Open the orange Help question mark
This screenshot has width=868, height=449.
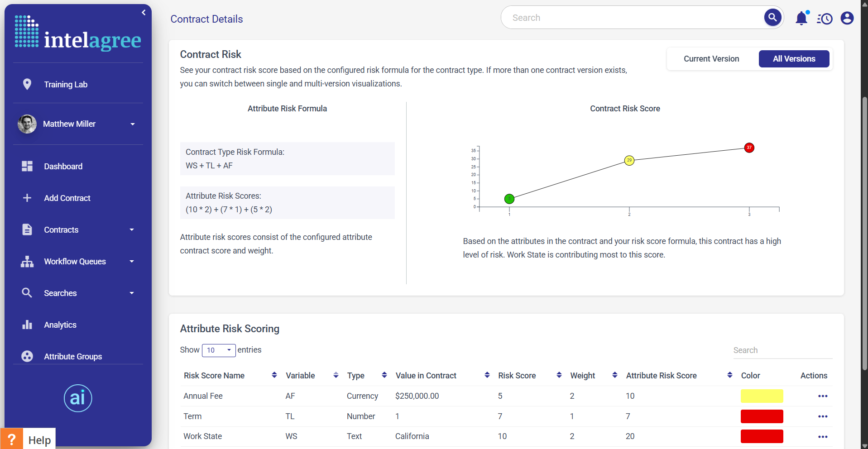pyautogui.click(x=12, y=439)
